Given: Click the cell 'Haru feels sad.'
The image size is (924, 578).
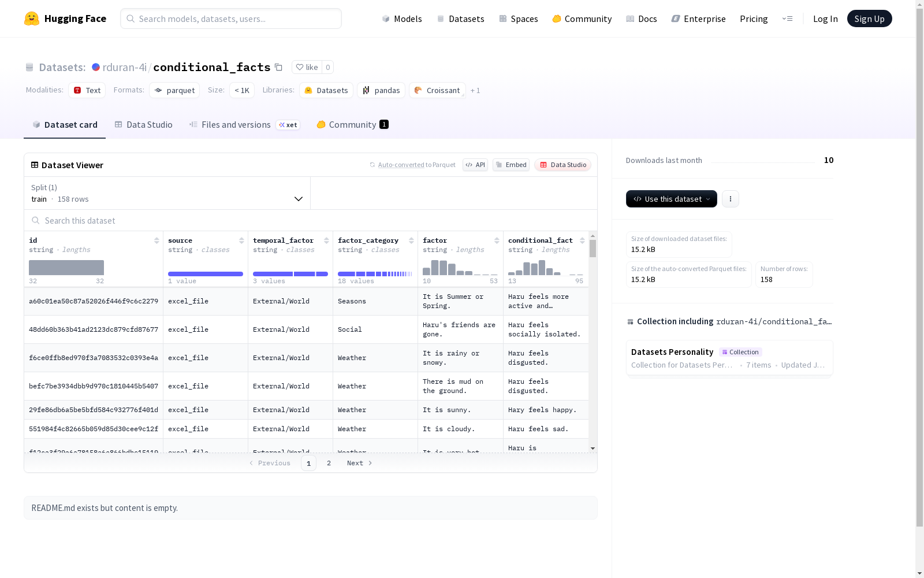Looking at the screenshot, I should pos(546,429).
